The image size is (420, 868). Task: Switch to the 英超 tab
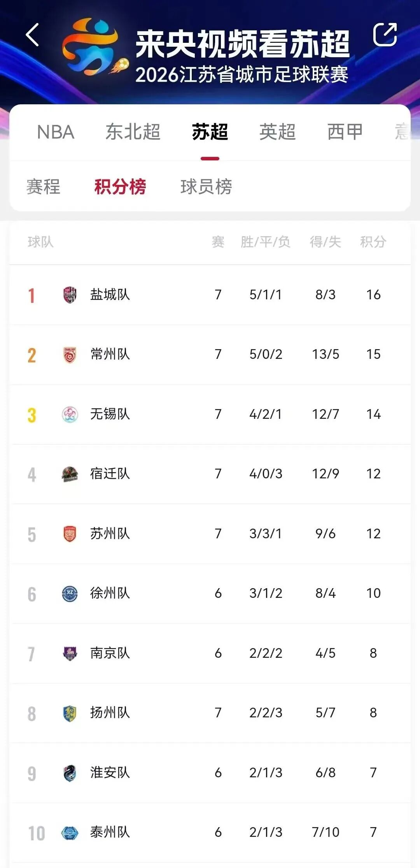click(278, 132)
